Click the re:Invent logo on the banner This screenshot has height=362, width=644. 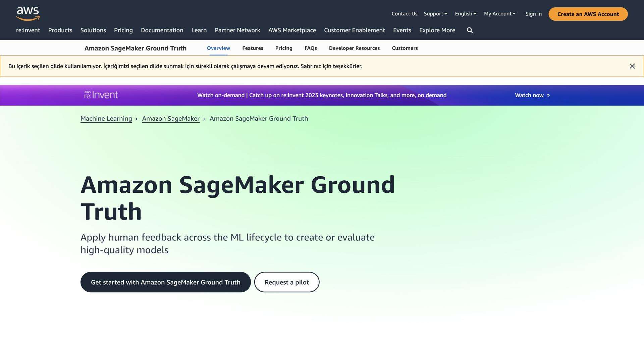[101, 95]
